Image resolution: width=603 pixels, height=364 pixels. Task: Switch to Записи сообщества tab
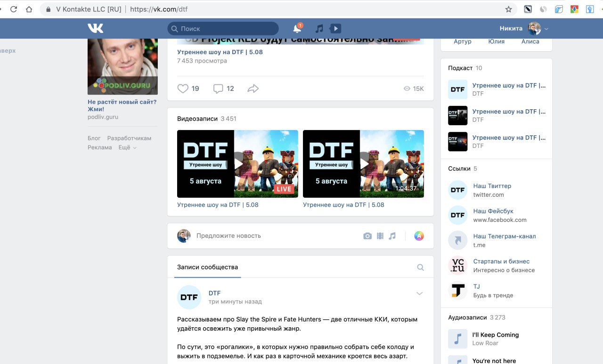(207, 267)
